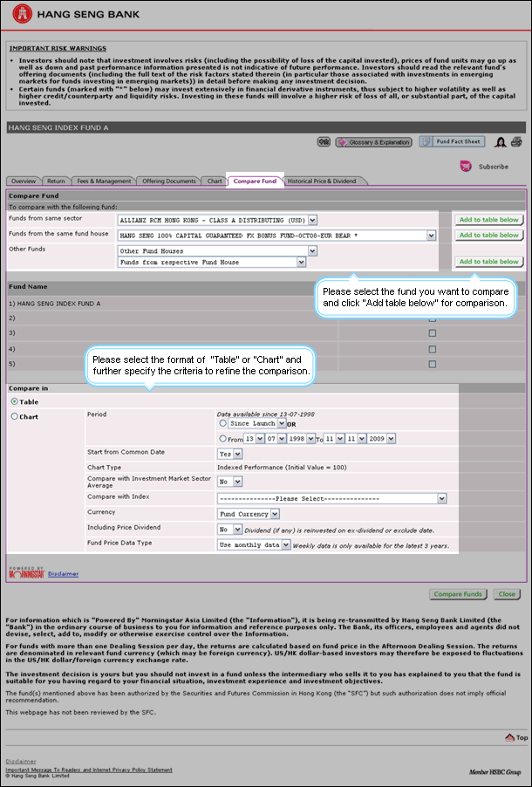Open Funds from the same fund house dropdown

coord(276,236)
